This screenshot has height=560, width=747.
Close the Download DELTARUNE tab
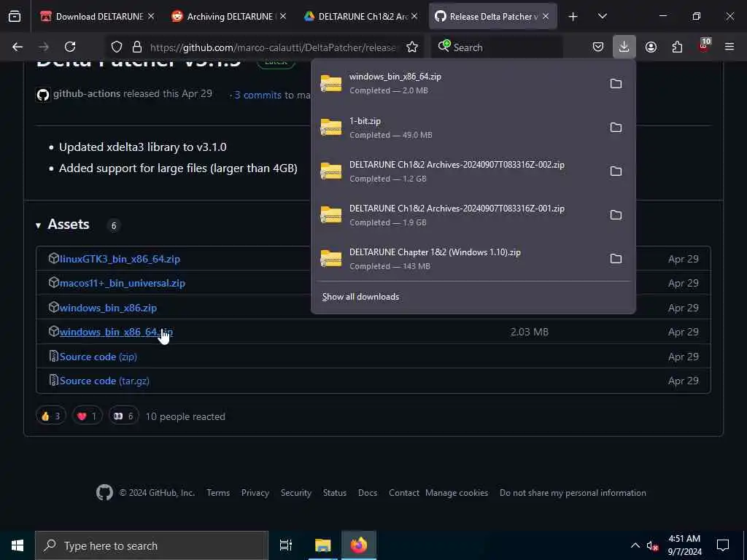pyautogui.click(x=151, y=17)
